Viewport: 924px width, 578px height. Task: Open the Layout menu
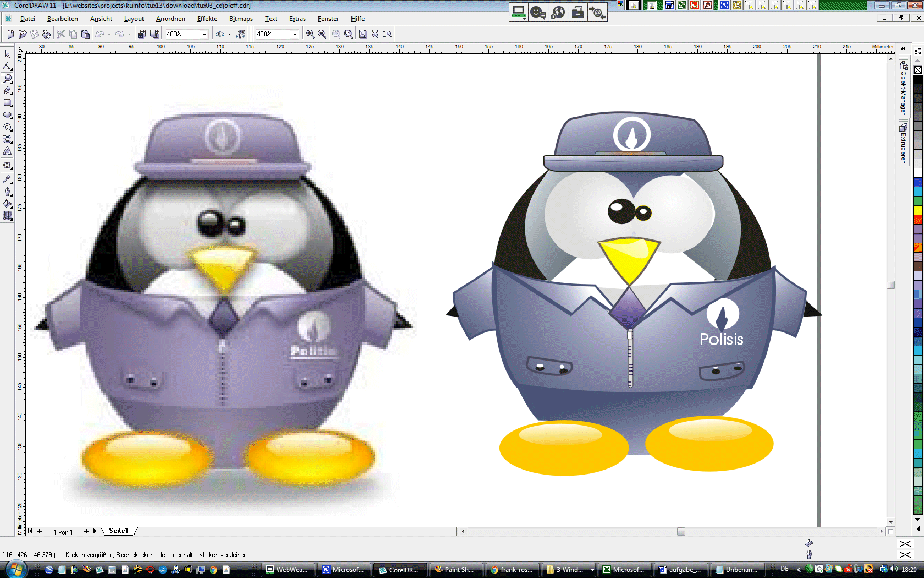click(134, 19)
